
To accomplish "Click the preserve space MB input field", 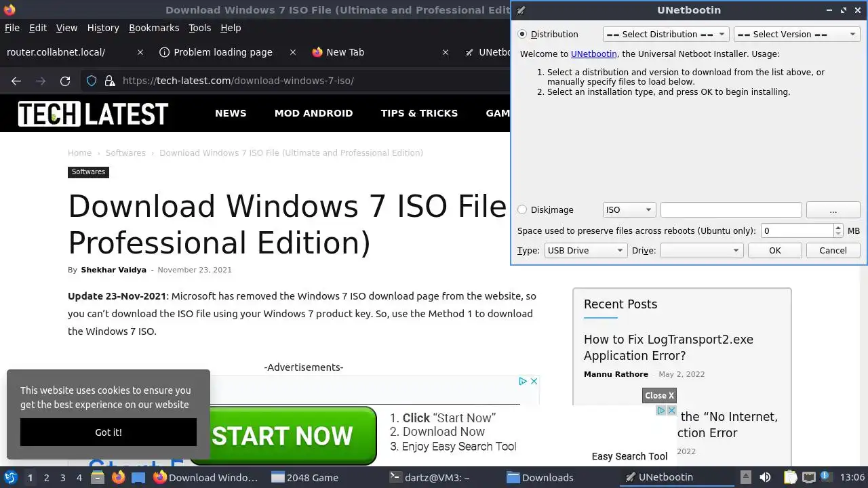I will pos(797,231).
